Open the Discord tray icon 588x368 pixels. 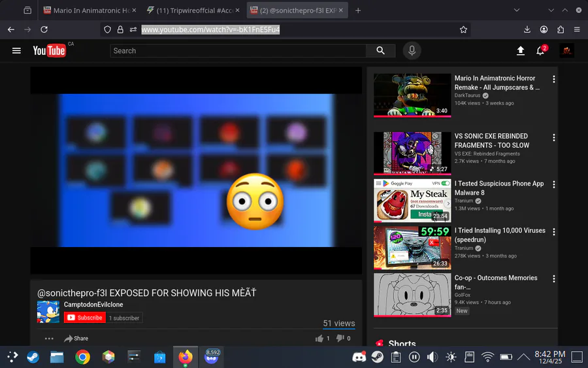coord(359,357)
